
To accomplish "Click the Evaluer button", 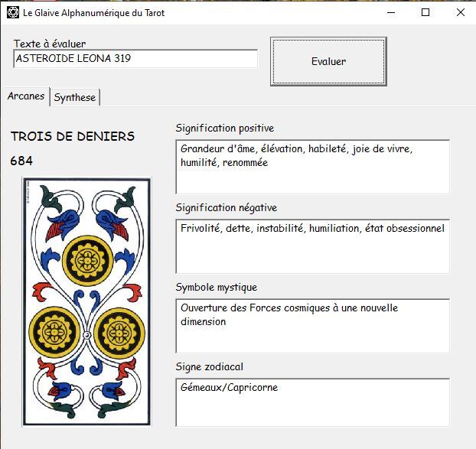I will [328, 62].
